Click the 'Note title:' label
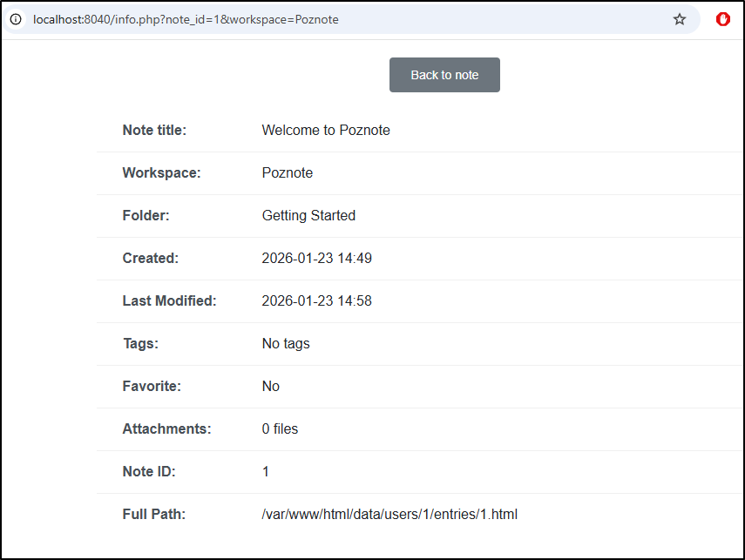745x560 pixels. [154, 131]
